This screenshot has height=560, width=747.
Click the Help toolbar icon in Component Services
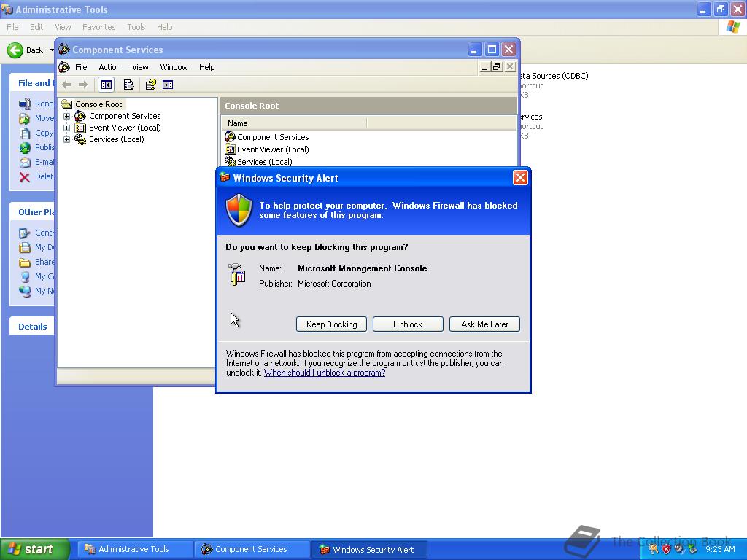tap(150, 85)
